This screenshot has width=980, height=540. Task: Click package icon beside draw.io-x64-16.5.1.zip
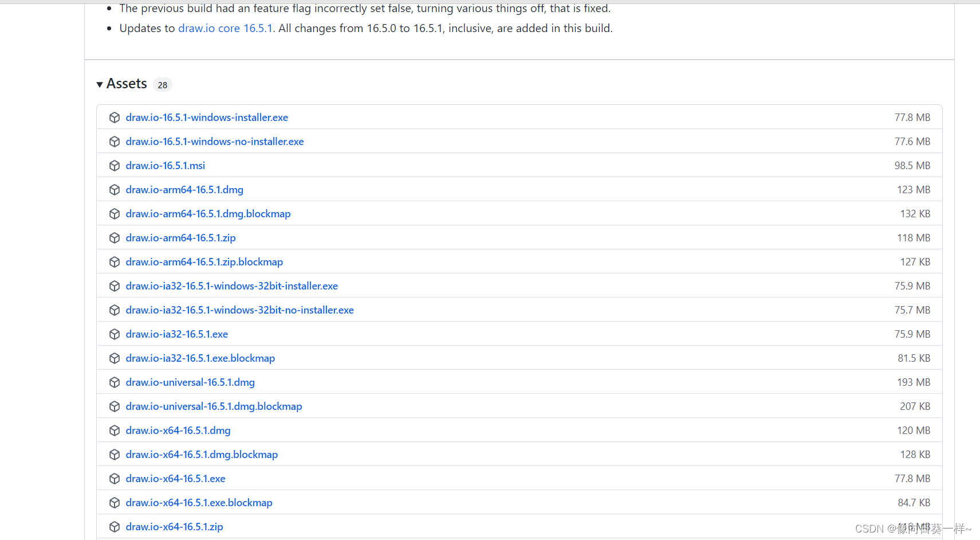coord(115,527)
